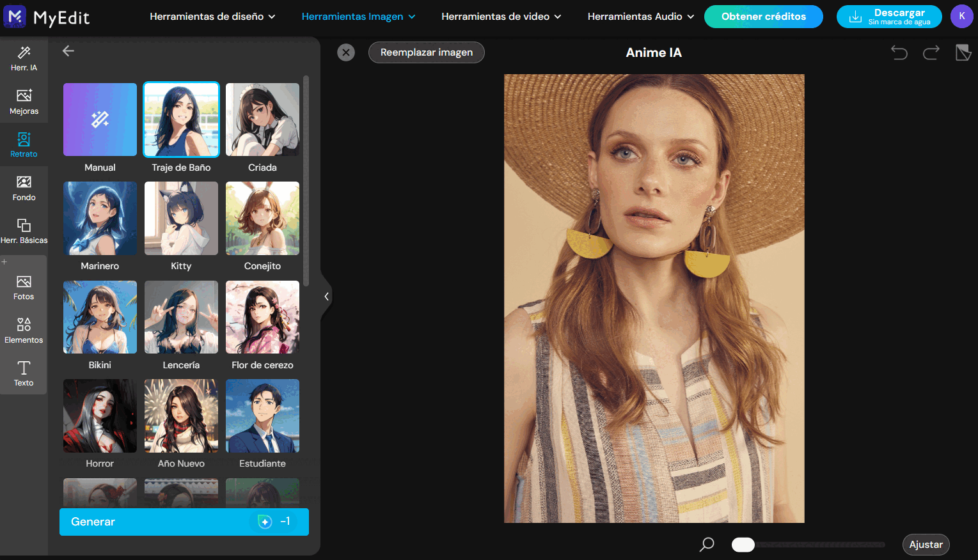
Task: Click the Ajustar button
Action: pyautogui.click(x=926, y=545)
